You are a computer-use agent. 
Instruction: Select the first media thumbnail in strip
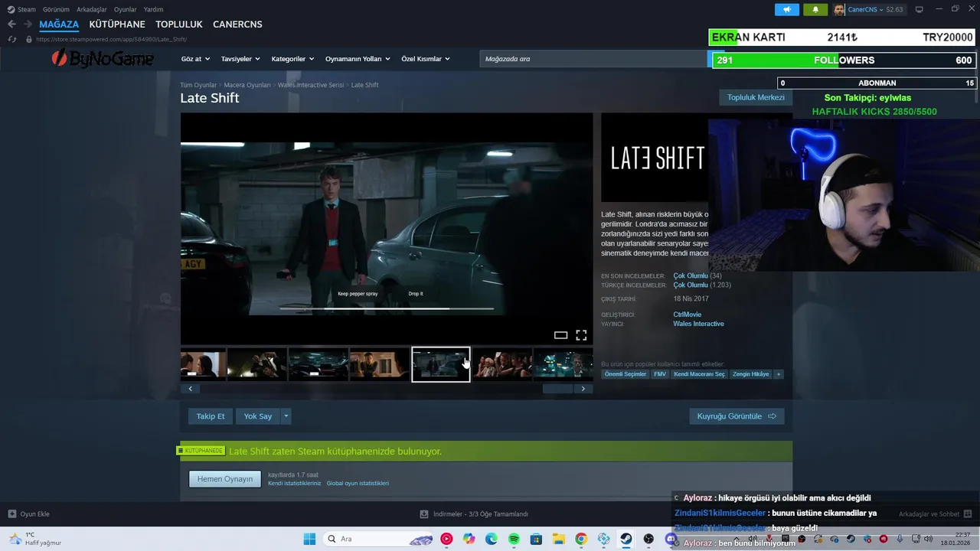pyautogui.click(x=203, y=364)
